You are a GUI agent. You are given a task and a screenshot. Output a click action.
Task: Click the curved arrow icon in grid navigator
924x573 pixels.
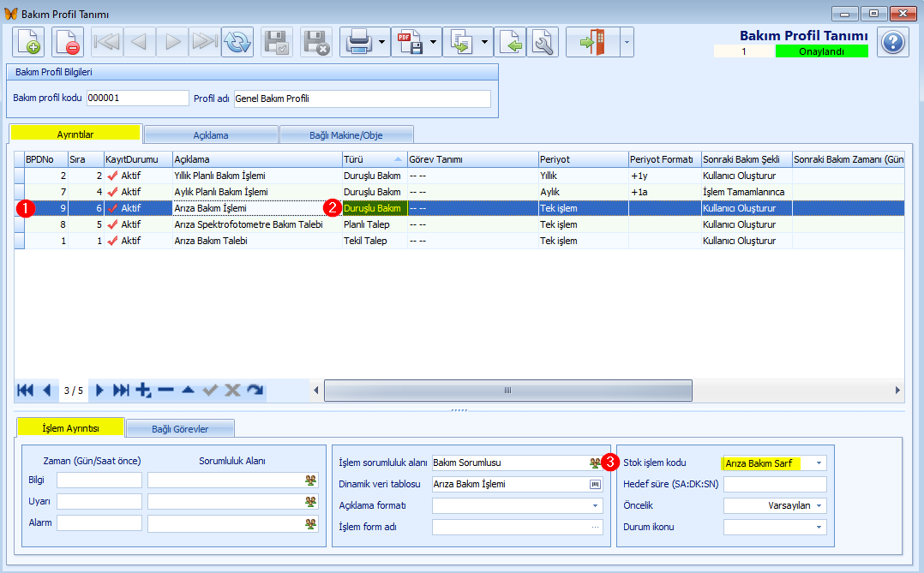pyautogui.click(x=255, y=390)
